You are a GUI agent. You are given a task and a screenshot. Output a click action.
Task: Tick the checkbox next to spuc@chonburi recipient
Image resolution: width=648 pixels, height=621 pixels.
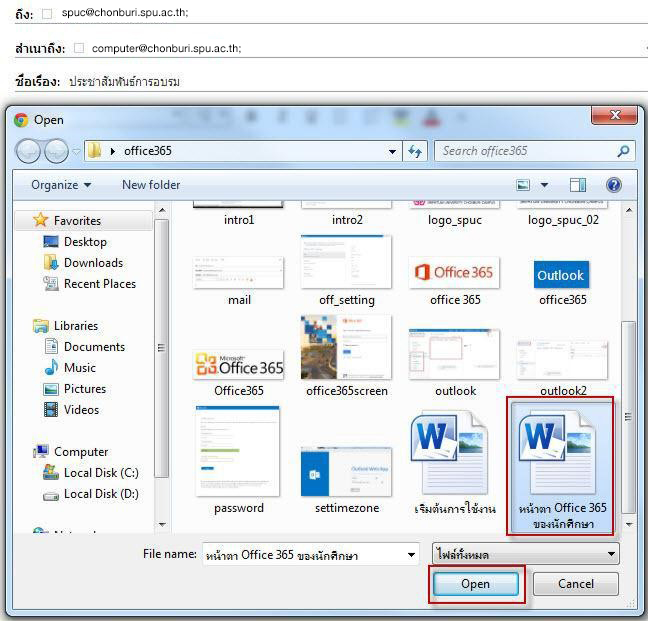point(47,14)
